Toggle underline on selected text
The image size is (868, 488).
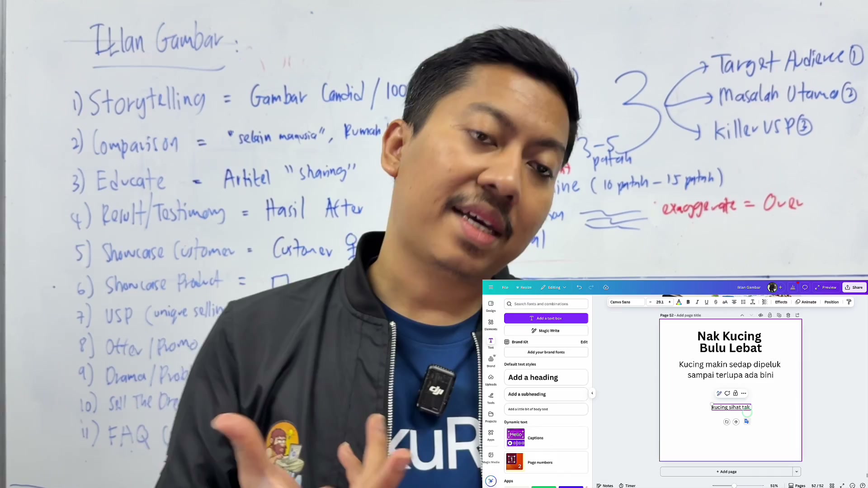point(706,302)
